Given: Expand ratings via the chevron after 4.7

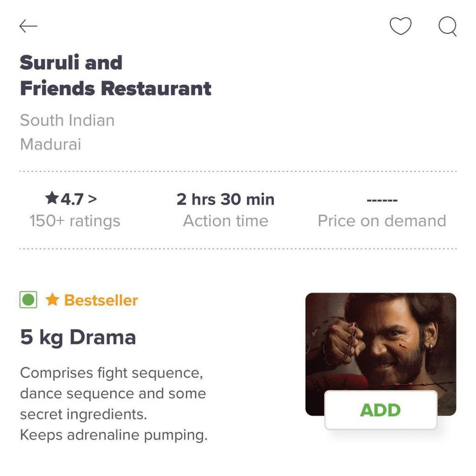Looking at the screenshot, I should [93, 199].
